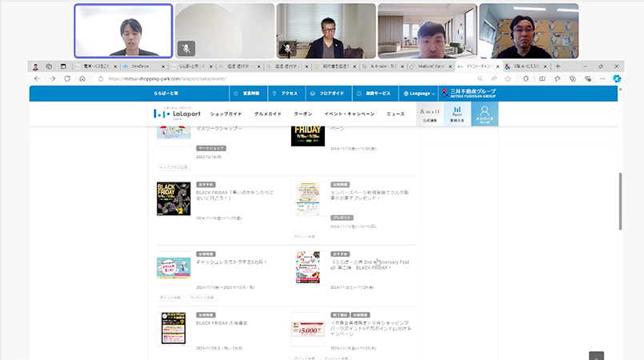Viewport: 644px width, 360px height.
Task: Reload the page with the refresh icon
Action: coord(67,79)
